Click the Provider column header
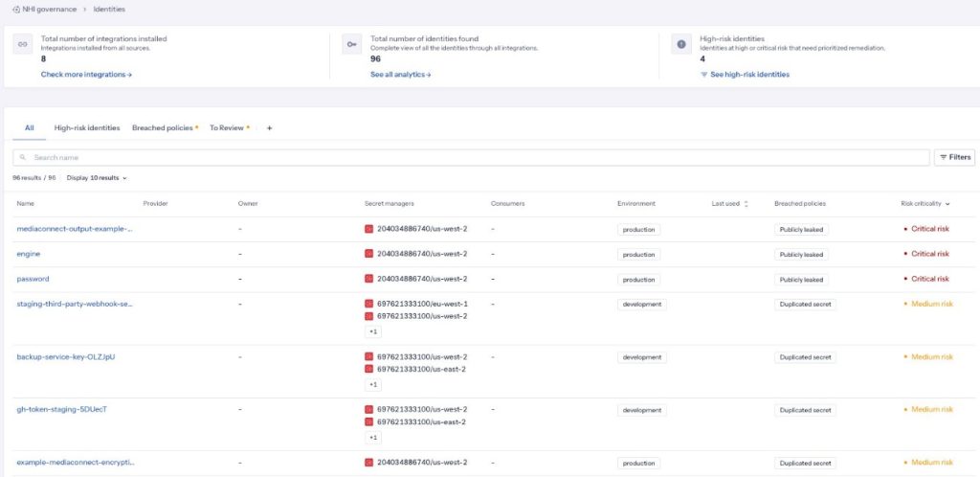Image resolution: width=980 pixels, height=477 pixels. (155, 204)
